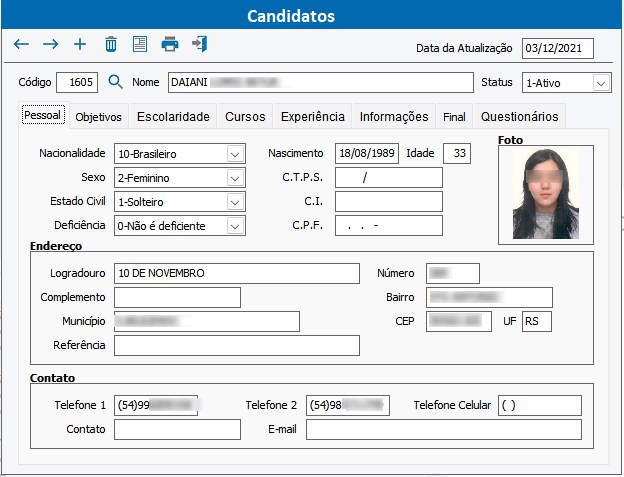Print candidate using printer icon
This screenshot has width=624, height=477.
tap(170, 44)
